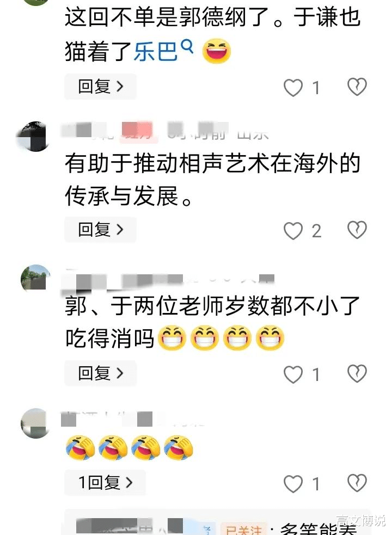
Task: Dislike the laughing-crying emoji comment
Action: (x=357, y=482)
